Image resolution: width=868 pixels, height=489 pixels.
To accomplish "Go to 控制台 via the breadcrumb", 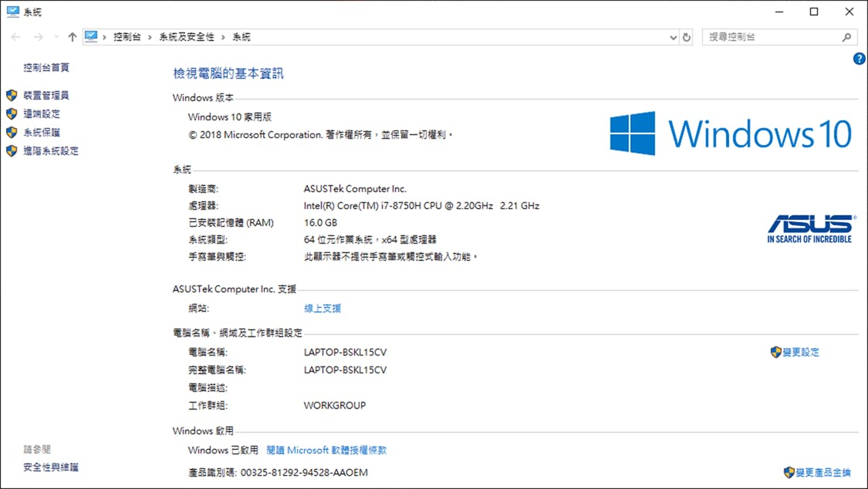I will pyautogui.click(x=127, y=35).
